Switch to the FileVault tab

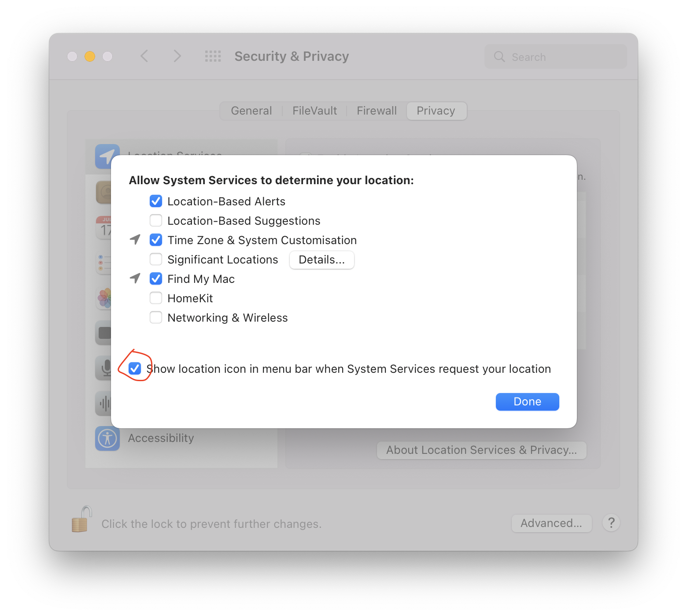pyautogui.click(x=314, y=111)
